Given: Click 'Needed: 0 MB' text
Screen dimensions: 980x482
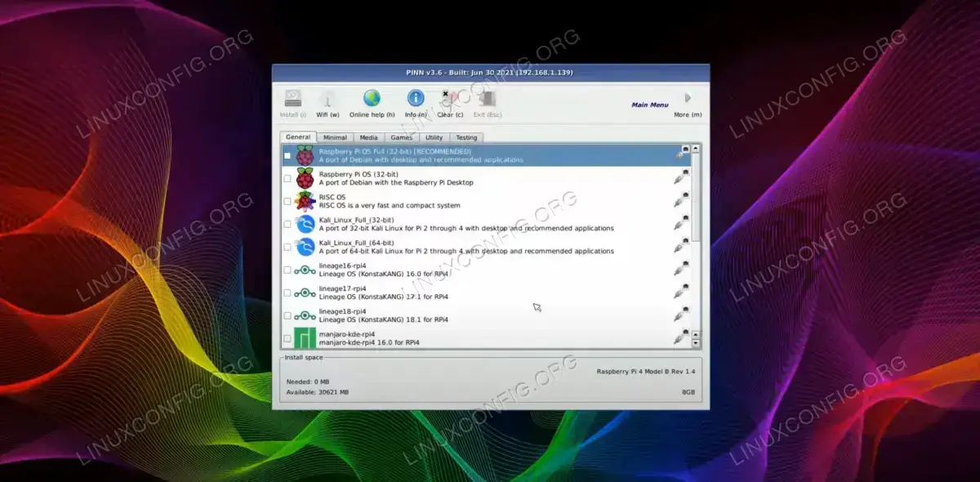Looking at the screenshot, I should pos(308,382).
